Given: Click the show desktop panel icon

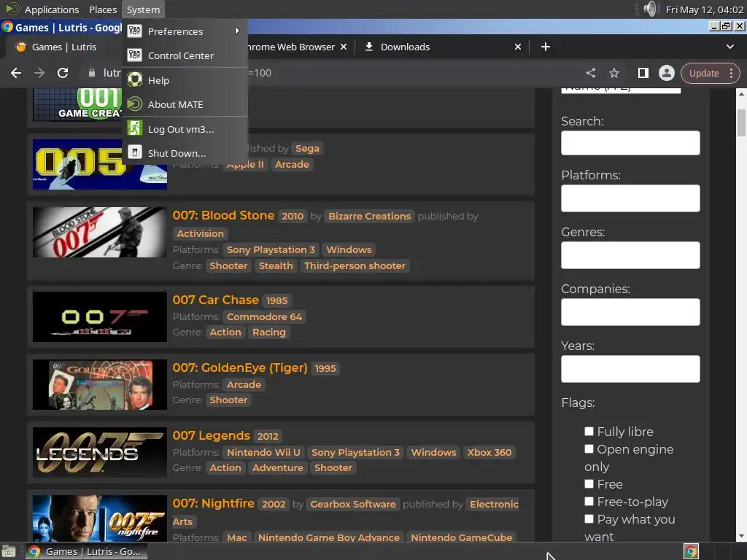Looking at the screenshot, I should (9, 551).
